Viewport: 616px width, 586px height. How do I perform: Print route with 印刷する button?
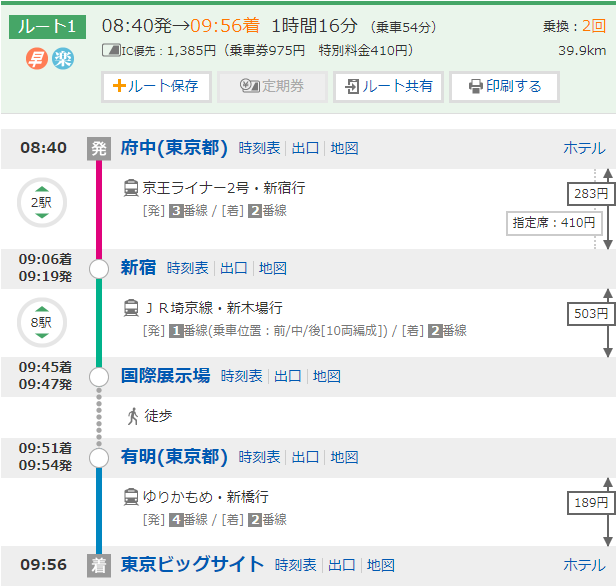pyautogui.click(x=504, y=87)
